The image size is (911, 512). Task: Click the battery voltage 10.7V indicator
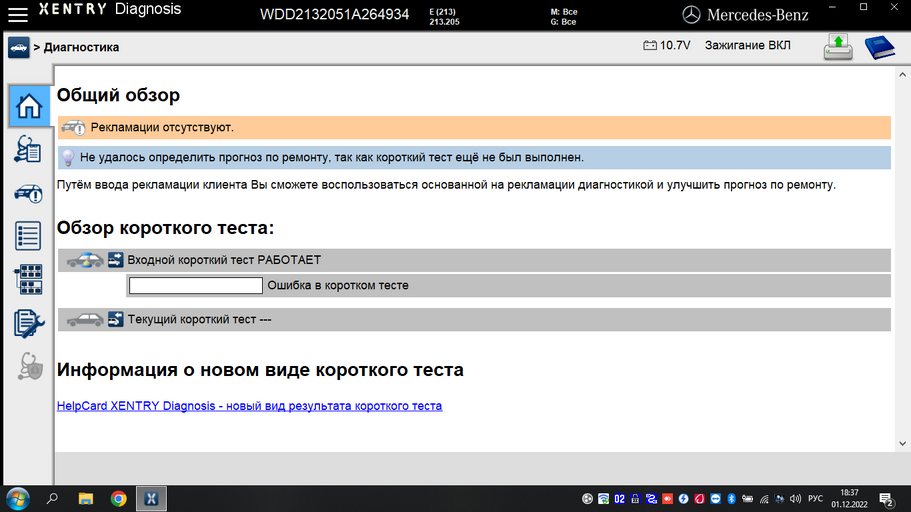(x=666, y=45)
